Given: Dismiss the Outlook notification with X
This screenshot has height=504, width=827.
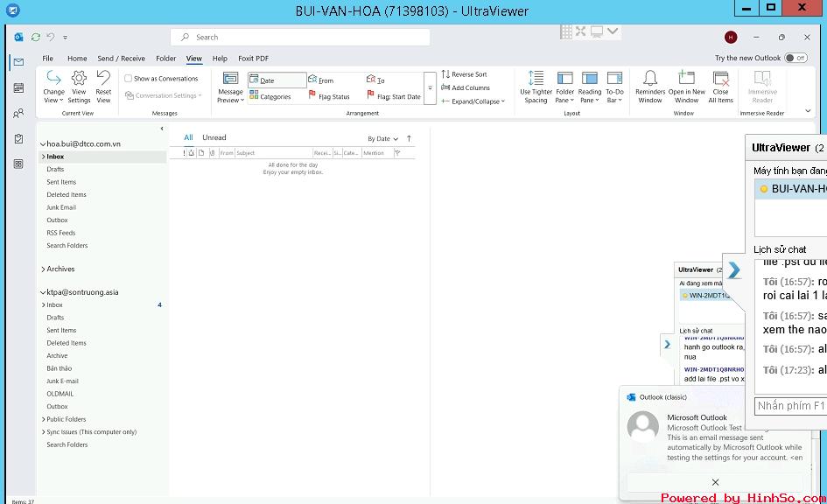Looking at the screenshot, I should point(715,482).
